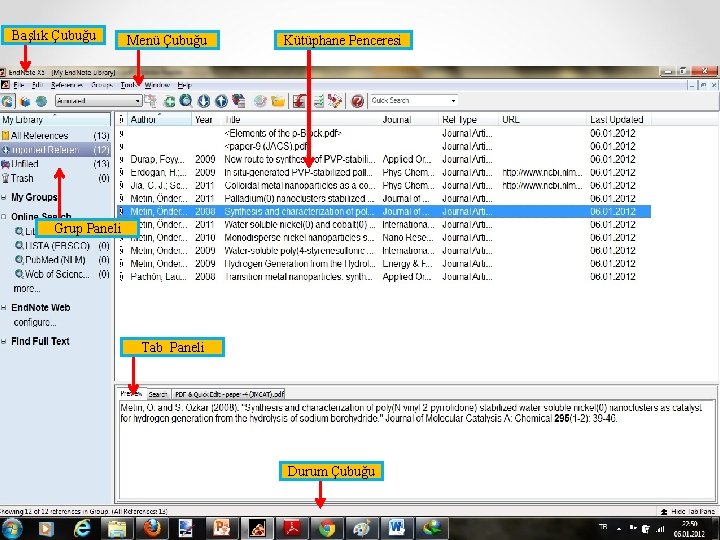Image resolution: width=720 pixels, height=540 pixels.
Task: Select Hydrogen Generation from the Hydrolysis reference
Action: [384, 264]
